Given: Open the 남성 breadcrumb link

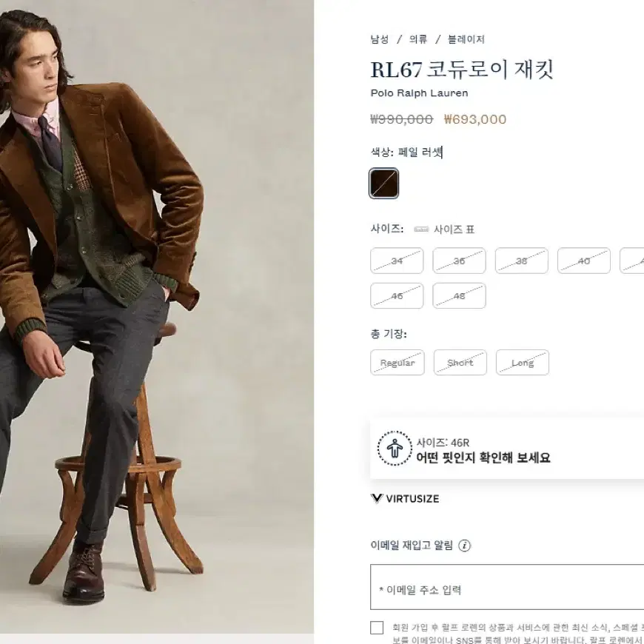Looking at the screenshot, I should tap(379, 39).
